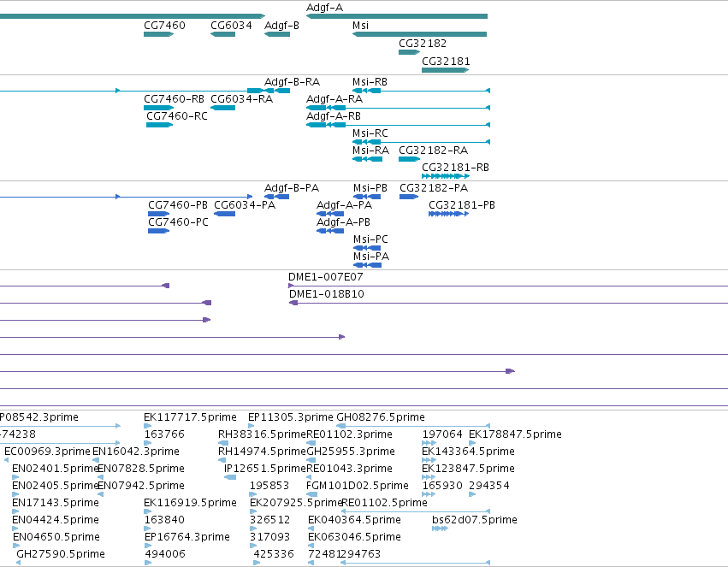Select the CG32182-RA transcript label
Viewport: 728px width, 567px height.
pos(433,151)
